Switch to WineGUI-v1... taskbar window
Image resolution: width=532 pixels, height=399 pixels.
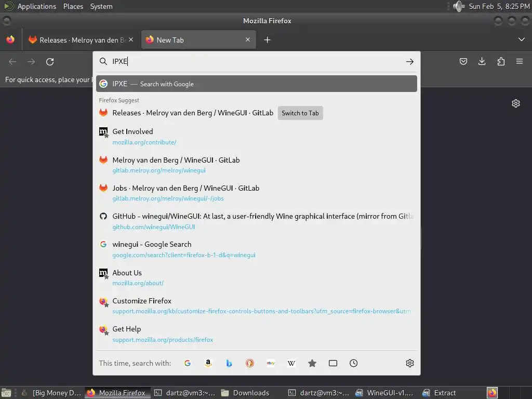click(385, 393)
